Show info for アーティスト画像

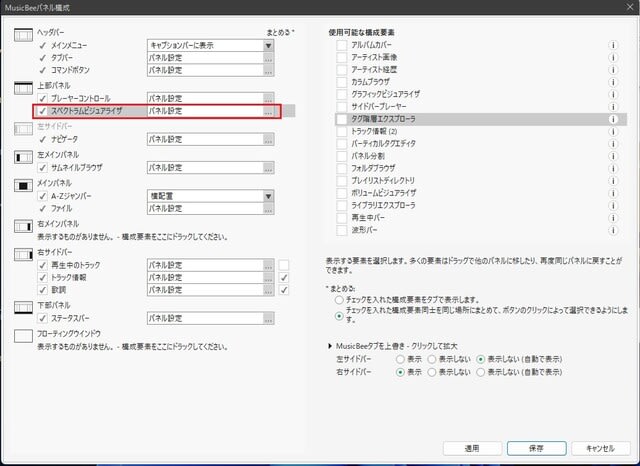point(613,58)
